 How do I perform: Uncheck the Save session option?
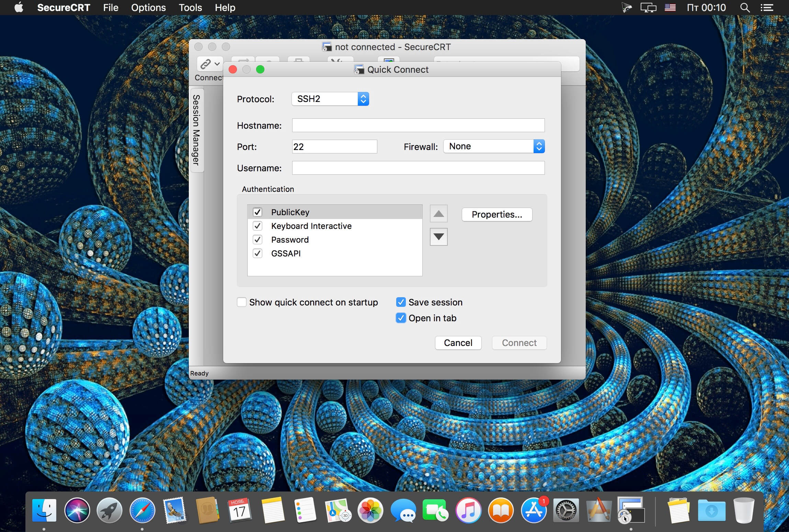tap(401, 302)
